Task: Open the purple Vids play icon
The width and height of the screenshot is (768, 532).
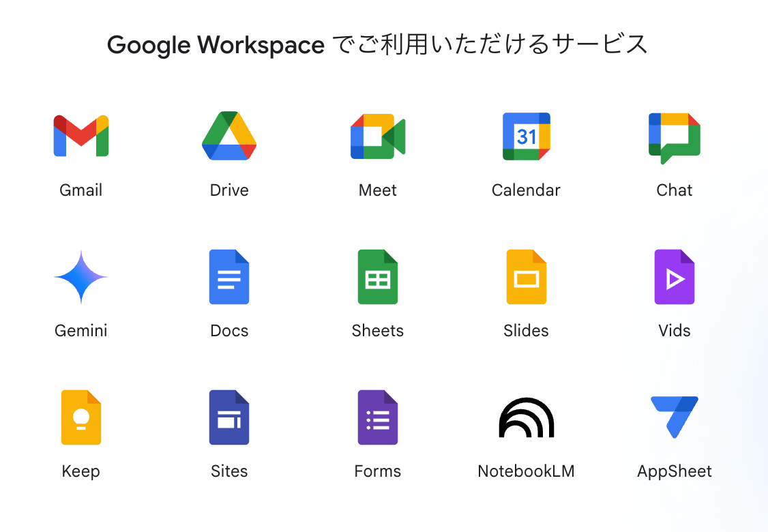Action: 675,277
